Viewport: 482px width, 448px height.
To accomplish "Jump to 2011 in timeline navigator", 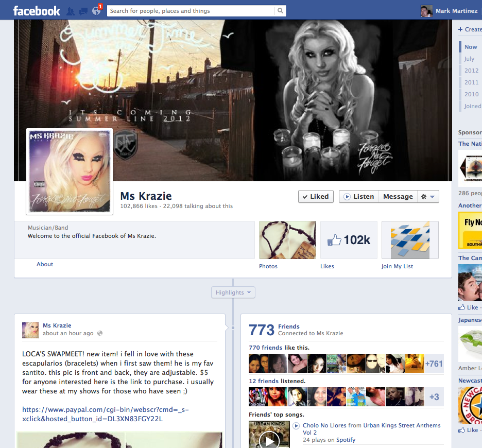I will [x=472, y=82].
